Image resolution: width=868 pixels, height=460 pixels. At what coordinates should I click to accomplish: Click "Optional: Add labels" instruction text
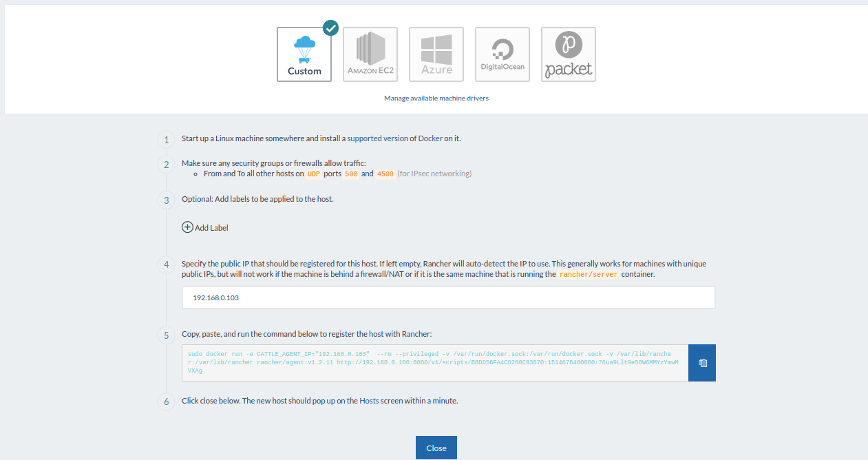click(x=257, y=199)
